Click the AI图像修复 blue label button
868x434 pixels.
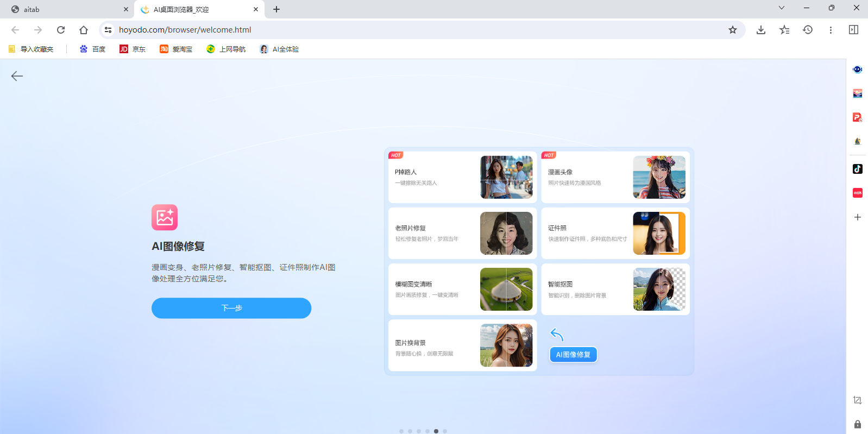point(573,355)
